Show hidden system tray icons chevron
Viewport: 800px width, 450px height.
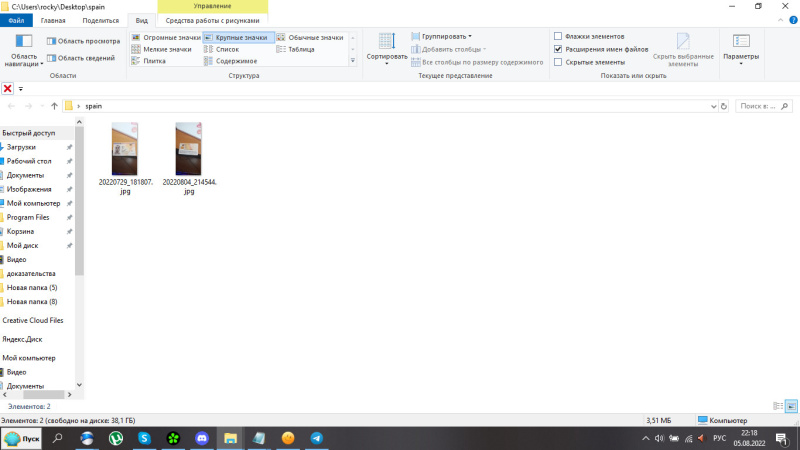[645, 438]
